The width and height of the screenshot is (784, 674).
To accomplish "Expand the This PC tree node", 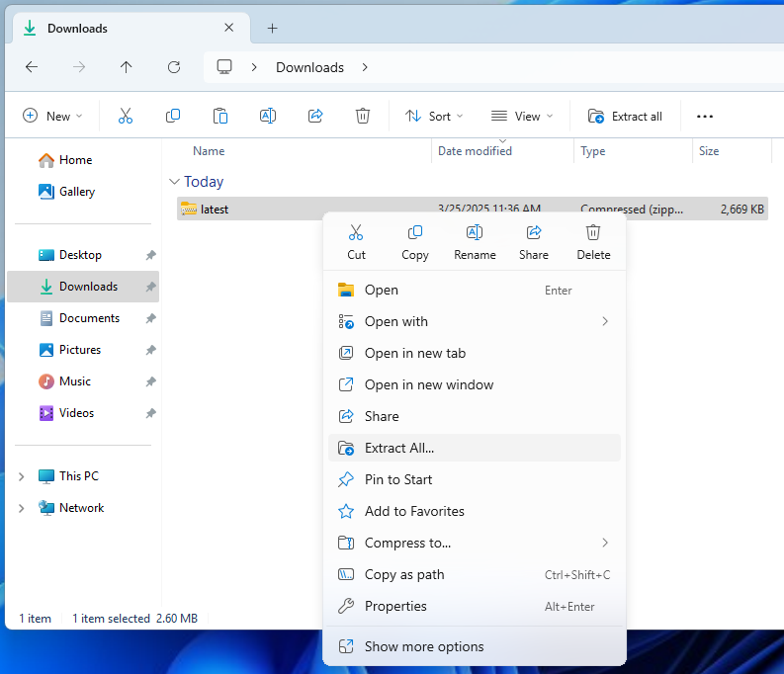I will point(22,476).
